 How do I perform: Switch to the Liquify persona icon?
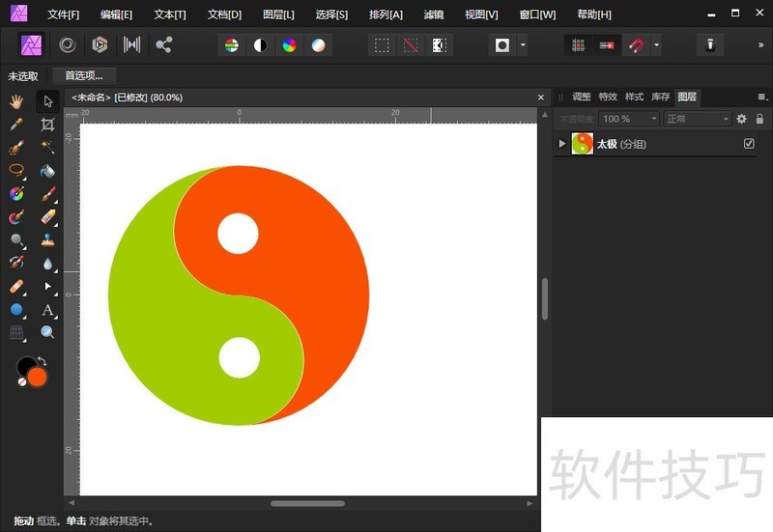click(x=67, y=45)
